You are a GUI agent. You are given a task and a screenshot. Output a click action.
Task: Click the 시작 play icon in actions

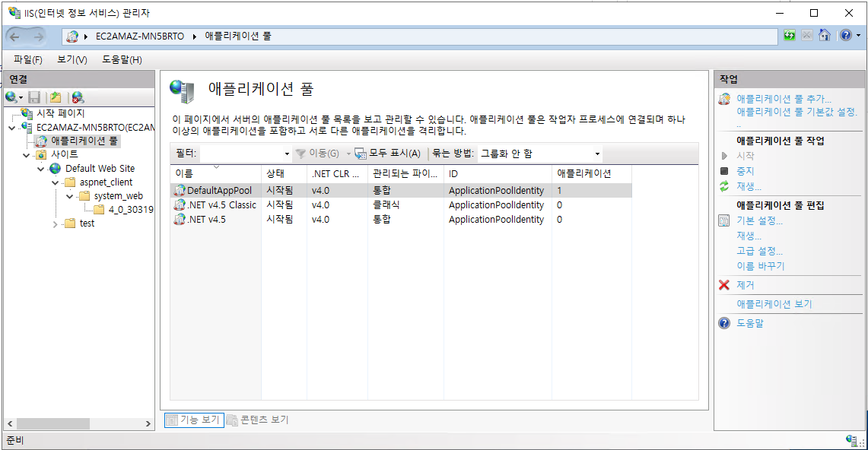click(x=724, y=156)
